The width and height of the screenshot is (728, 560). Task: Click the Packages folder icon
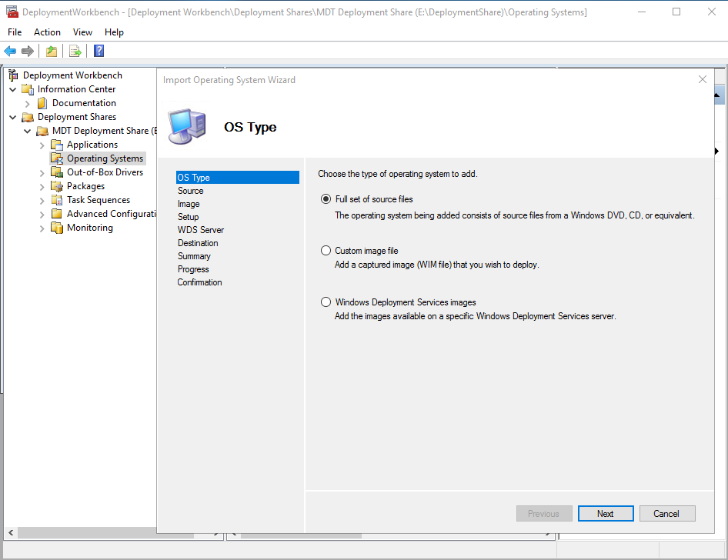(57, 186)
